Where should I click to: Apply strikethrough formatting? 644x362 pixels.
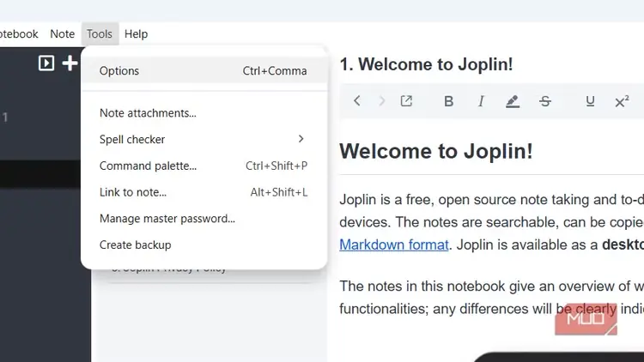[545, 101]
